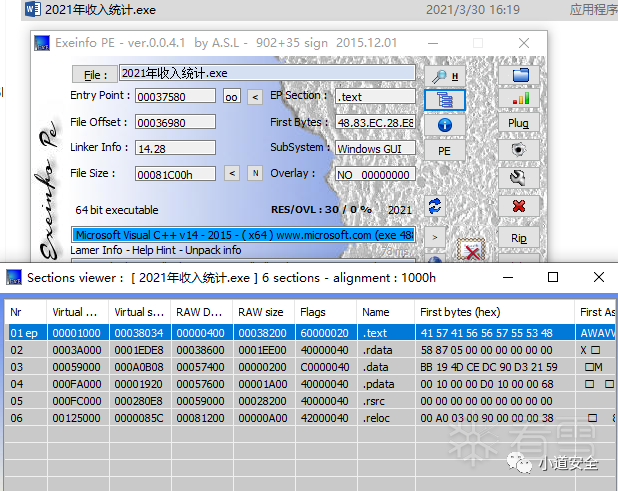Select the .text section row
618x491 pixels.
click(311, 333)
